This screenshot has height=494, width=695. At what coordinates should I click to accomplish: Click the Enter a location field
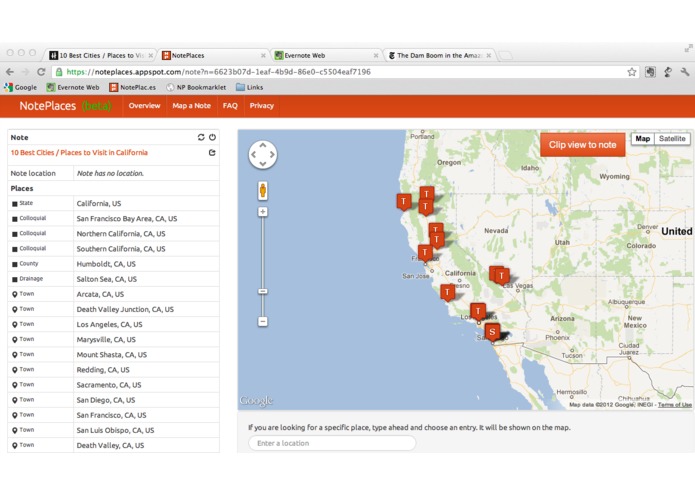332,443
